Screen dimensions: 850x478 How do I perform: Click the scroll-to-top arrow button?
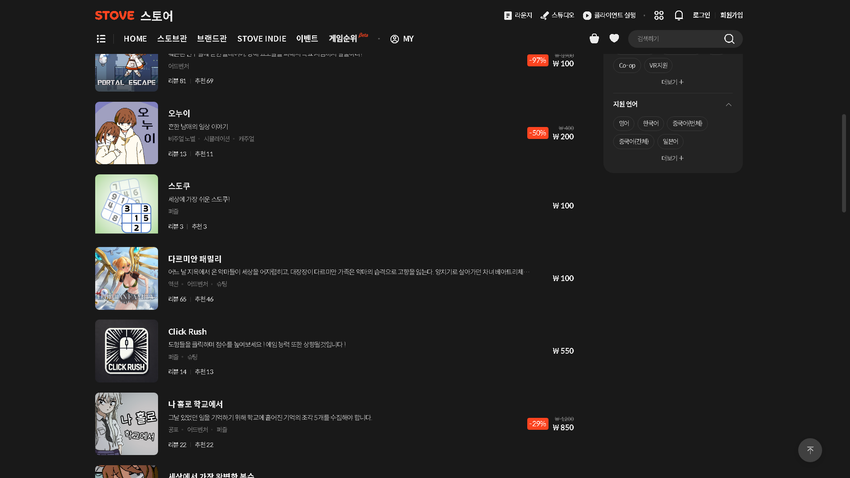pos(810,450)
